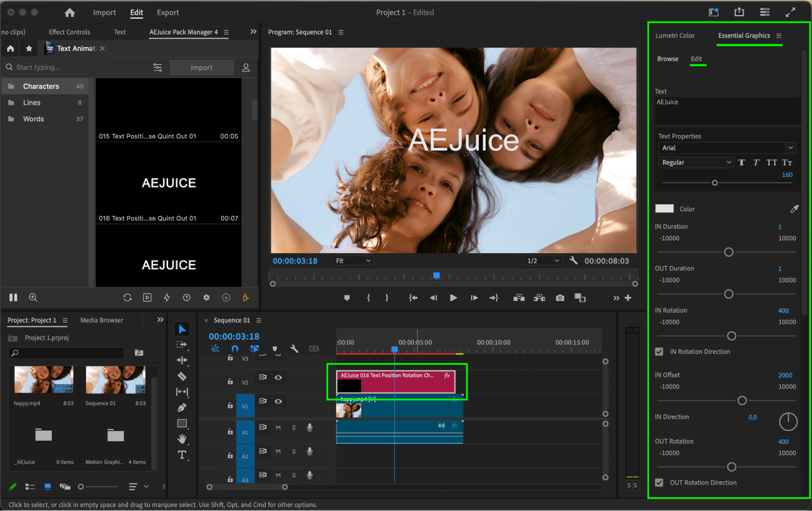This screenshot has width=812, height=511.
Task: Select the Words folder in AEJuice
Action: (x=33, y=119)
